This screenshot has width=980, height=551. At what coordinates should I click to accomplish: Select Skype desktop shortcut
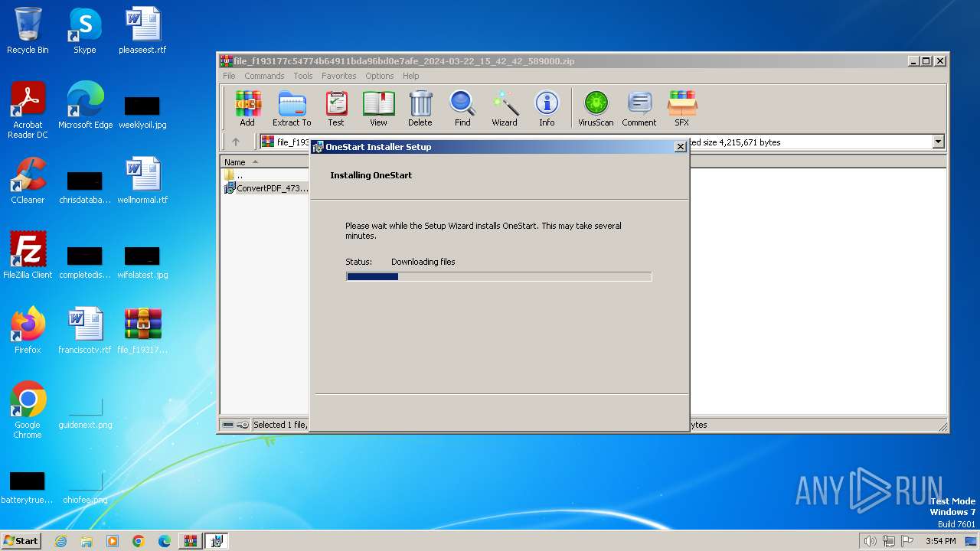pyautogui.click(x=84, y=31)
